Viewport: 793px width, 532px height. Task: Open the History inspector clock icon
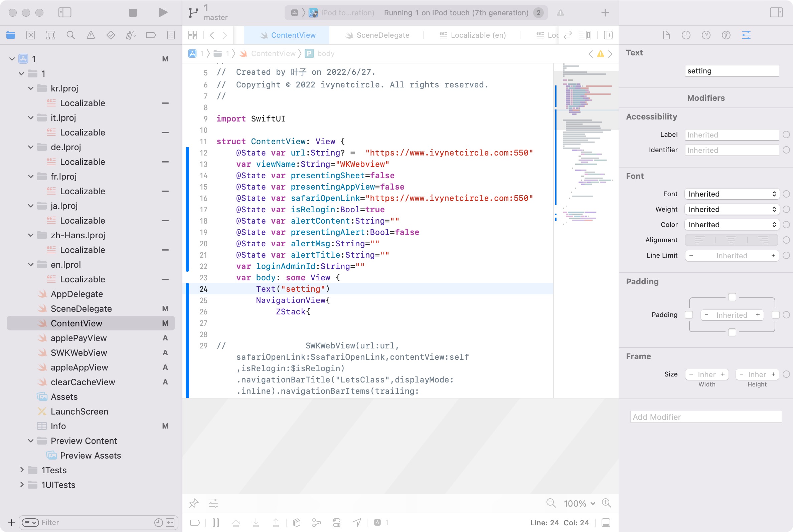[x=686, y=35]
